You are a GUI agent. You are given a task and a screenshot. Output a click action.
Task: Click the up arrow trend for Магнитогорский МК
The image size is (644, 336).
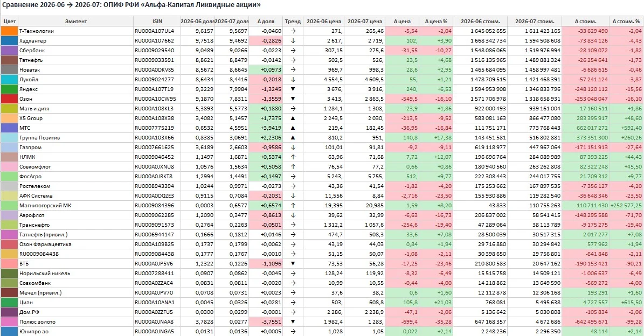(x=293, y=206)
